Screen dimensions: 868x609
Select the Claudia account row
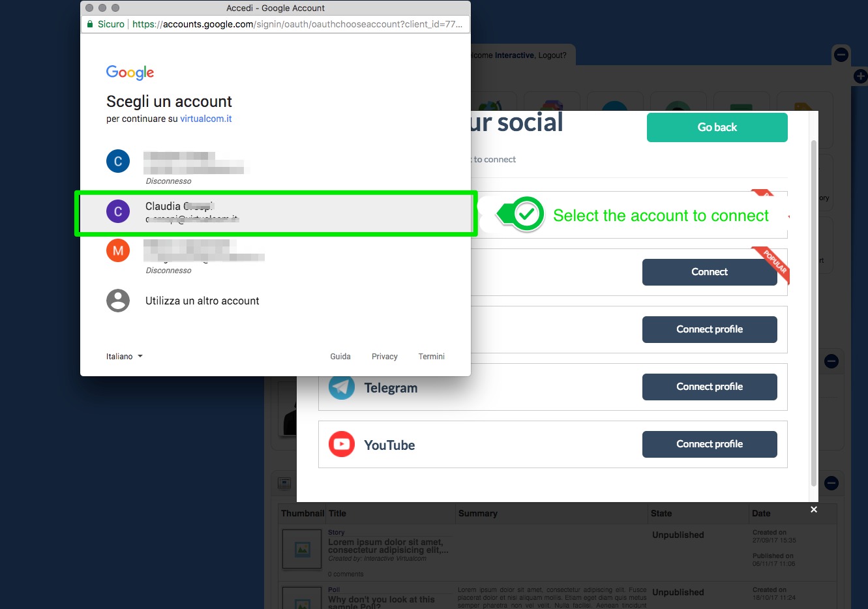275,213
